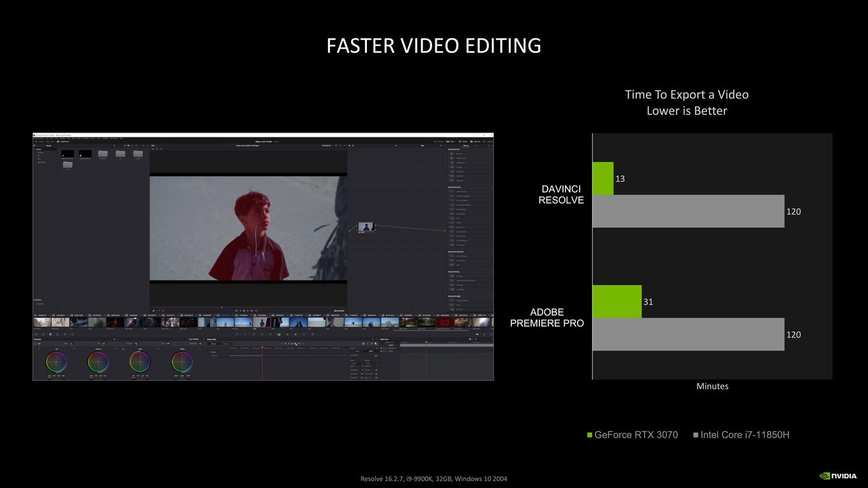Select the clip node in the node editor
868x488 pixels.
(x=366, y=227)
